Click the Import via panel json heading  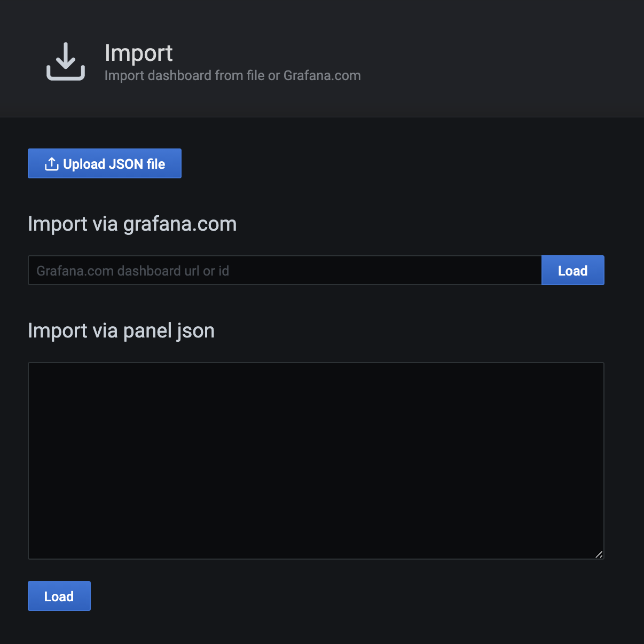pos(121,331)
